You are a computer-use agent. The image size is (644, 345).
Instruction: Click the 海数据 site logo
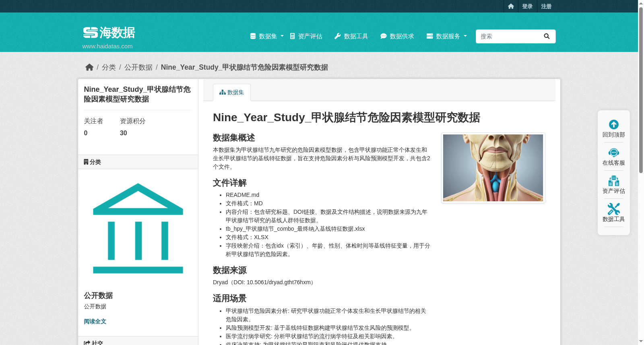coord(109,33)
